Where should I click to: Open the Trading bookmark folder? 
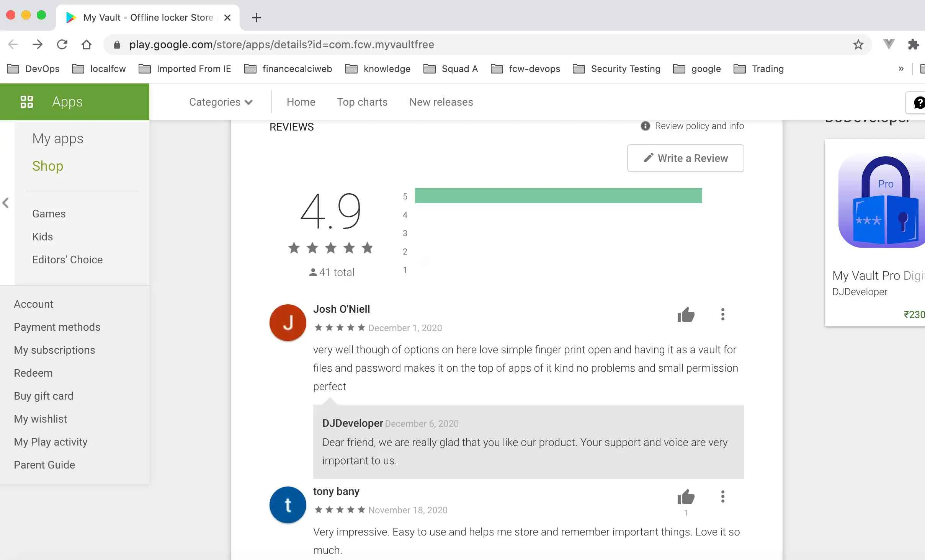pos(758,69)
